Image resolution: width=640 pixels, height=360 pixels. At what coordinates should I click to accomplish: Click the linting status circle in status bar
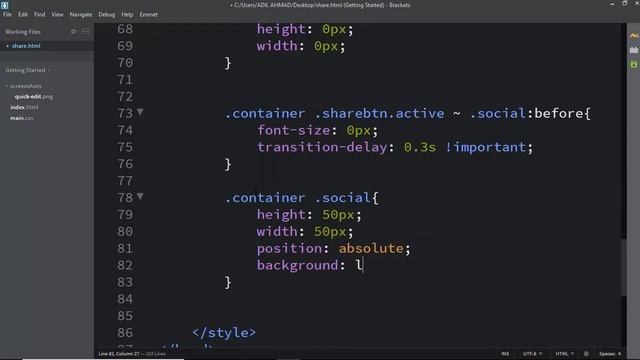tap(586, 354)
